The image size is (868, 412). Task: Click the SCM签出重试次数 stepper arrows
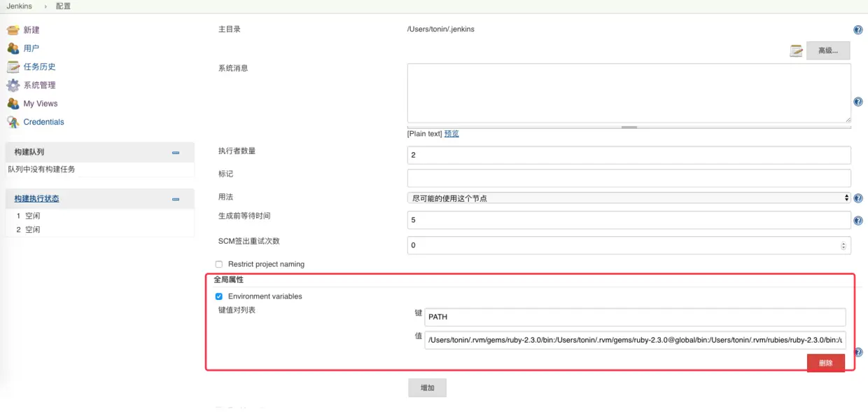tap(843, 246)
